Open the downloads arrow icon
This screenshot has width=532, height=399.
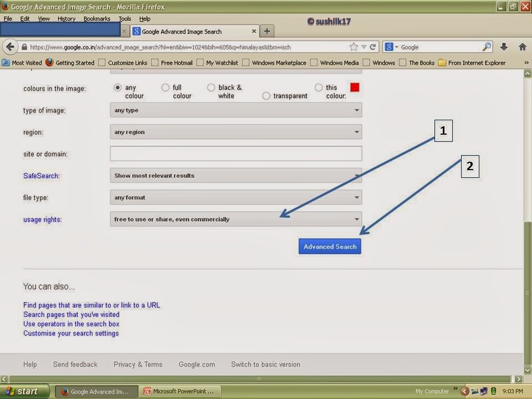tap(504, 47)
